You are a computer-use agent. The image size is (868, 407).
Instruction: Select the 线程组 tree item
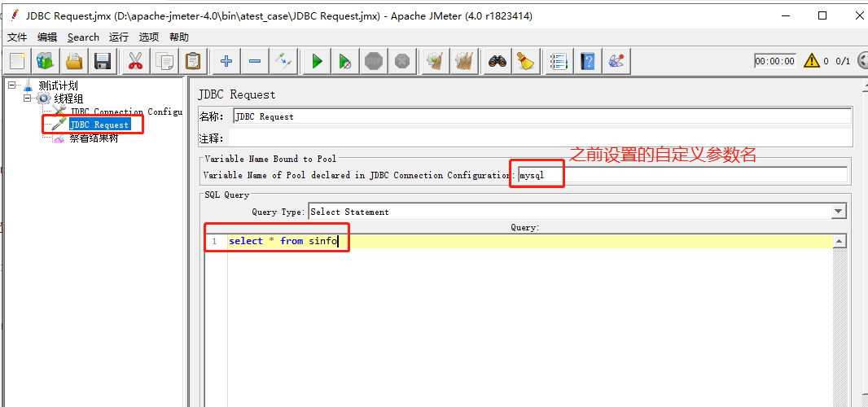(x=68, y=99)
